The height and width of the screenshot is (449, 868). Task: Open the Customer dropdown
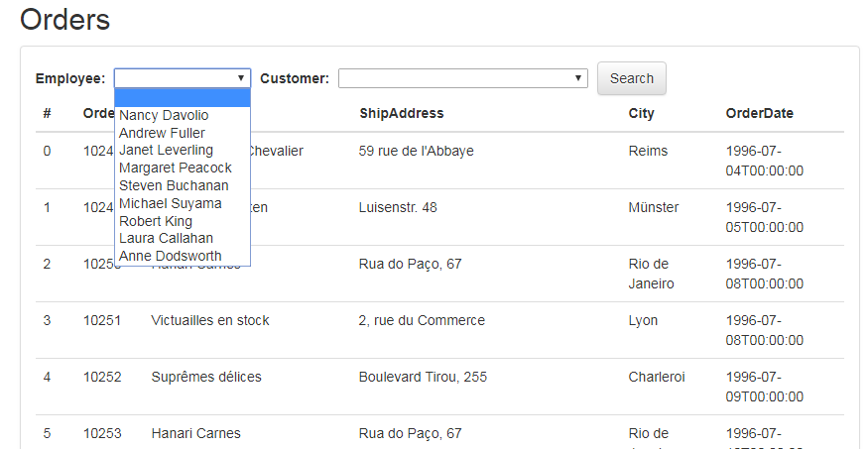[x=462, y=78]
